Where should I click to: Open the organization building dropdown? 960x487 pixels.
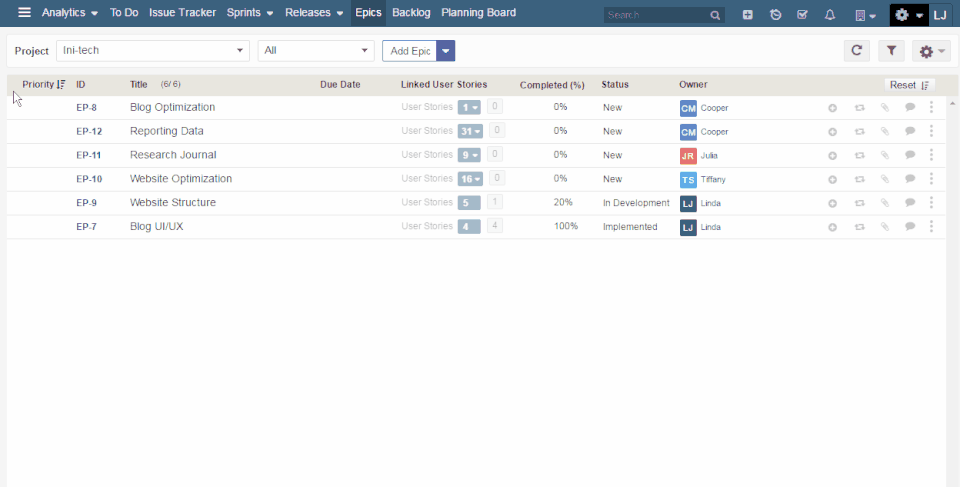click(865, 16)
